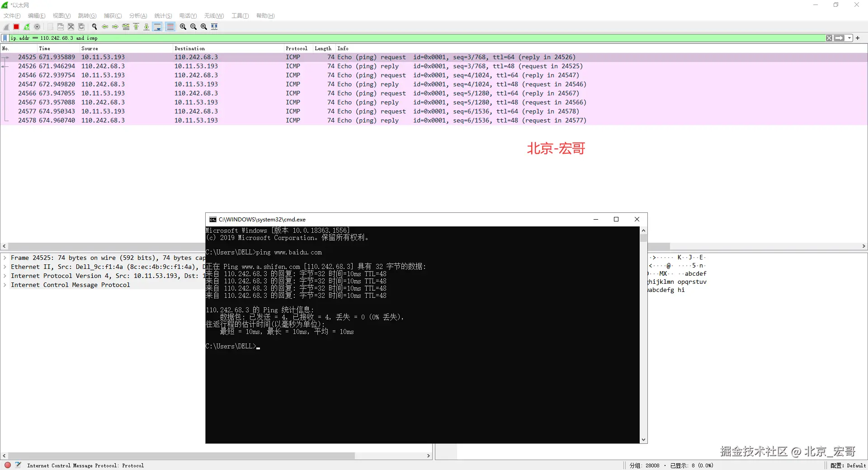Open the 文件(F) menu
The height and width of the screenshot is (470, 868).
[12, 16]
